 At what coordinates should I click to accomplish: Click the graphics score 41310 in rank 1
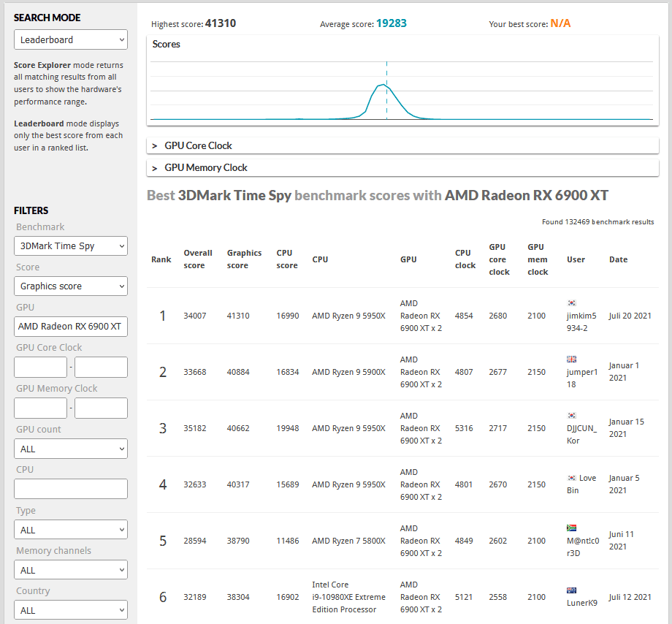click(238, 316)
